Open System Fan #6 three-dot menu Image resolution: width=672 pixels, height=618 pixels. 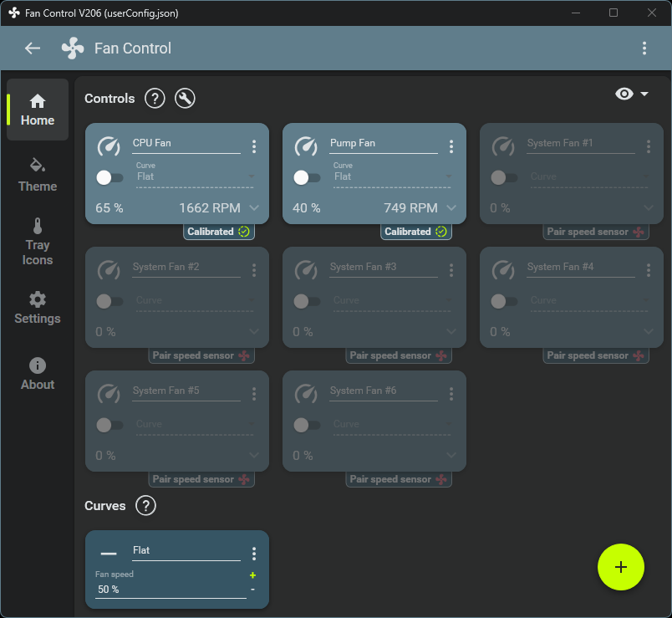(x=451, y=394)
